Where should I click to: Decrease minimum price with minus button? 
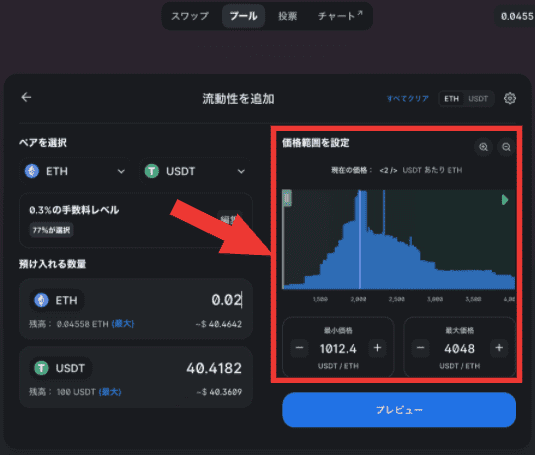(299, 348)
